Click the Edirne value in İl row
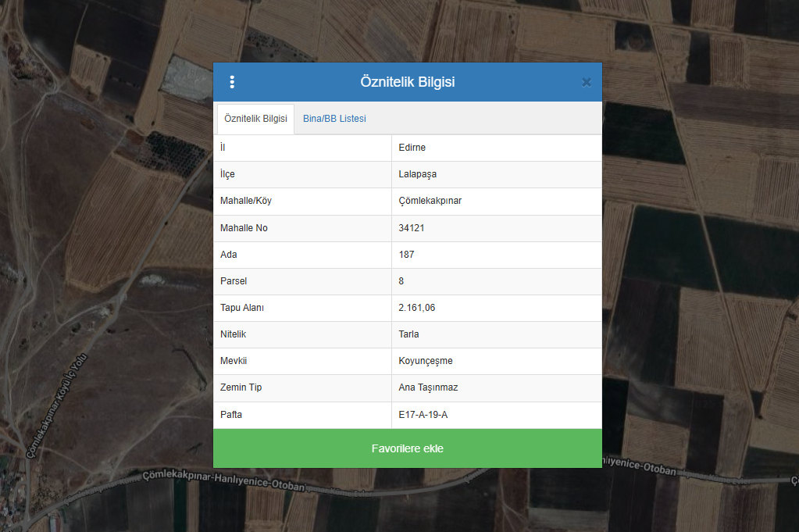 tap(412, 148)
